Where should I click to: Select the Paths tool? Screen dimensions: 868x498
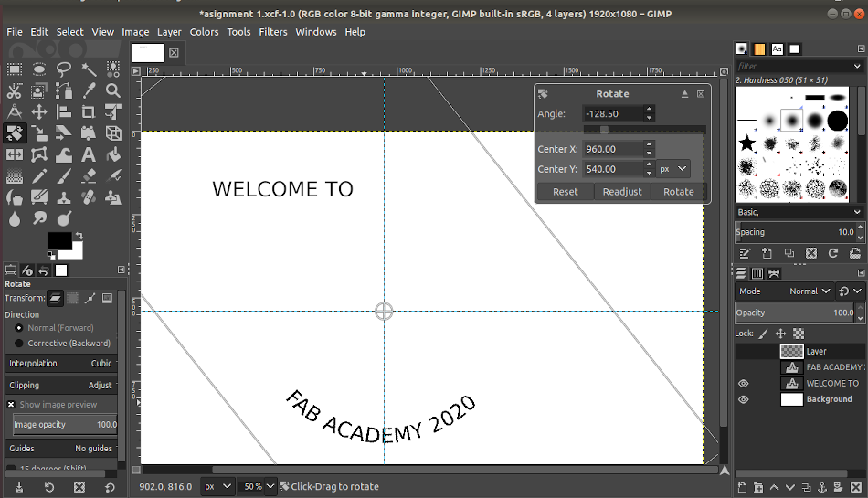(x=64, y=90)
